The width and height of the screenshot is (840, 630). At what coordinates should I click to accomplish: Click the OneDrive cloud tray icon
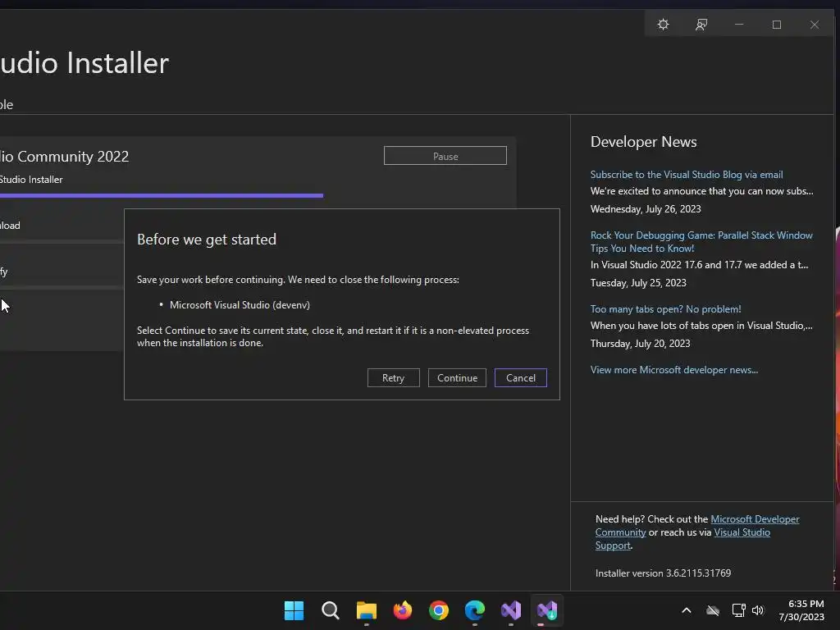tap(713, 610)
